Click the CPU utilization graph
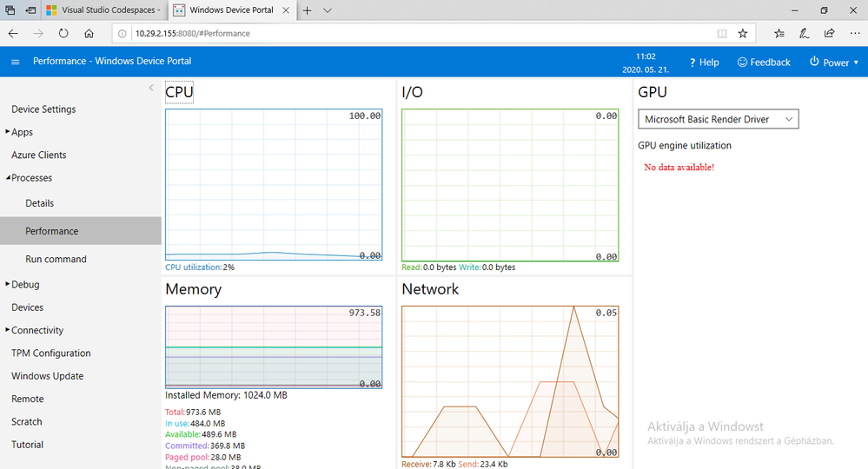The image size is (868, 469). (274, 185)
